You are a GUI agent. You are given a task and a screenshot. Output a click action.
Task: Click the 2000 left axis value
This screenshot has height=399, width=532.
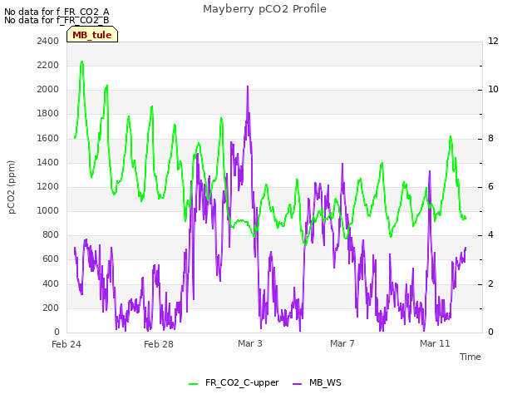[48, 89]
